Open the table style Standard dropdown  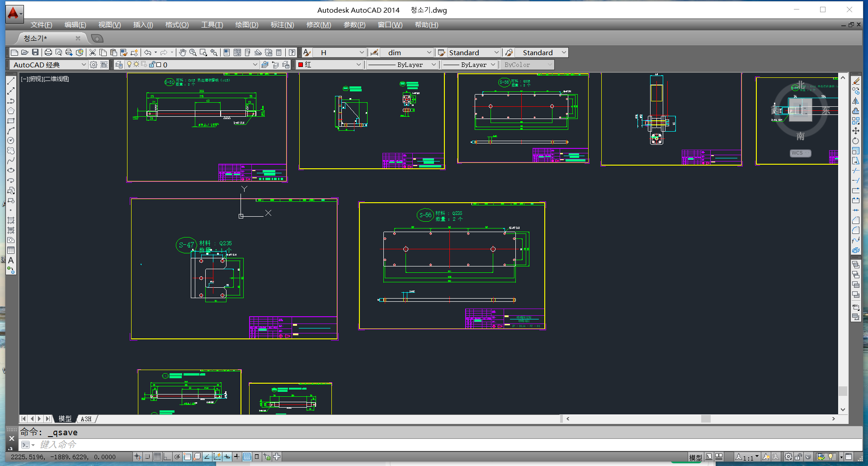[x=474, y=52]
